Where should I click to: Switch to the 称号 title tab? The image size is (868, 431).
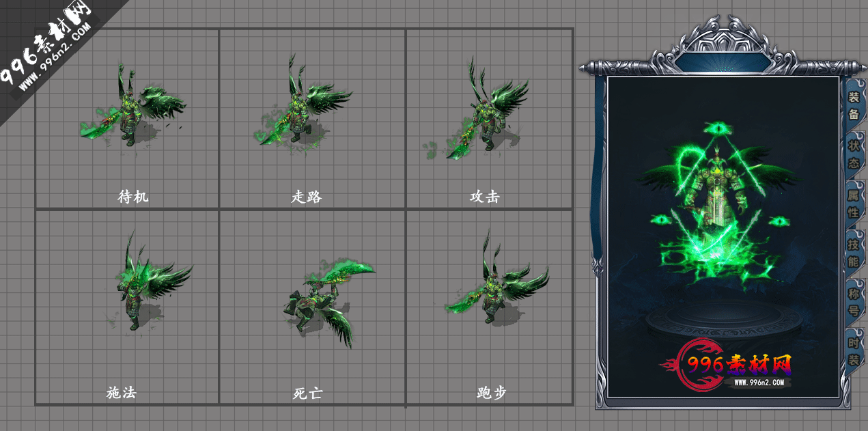click(x=854, y=301)
